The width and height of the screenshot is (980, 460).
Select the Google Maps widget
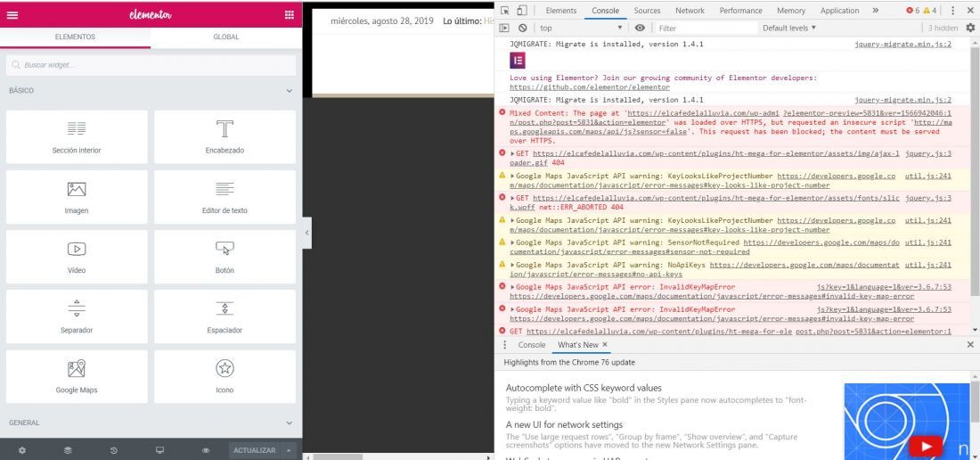tap(77, 376)
